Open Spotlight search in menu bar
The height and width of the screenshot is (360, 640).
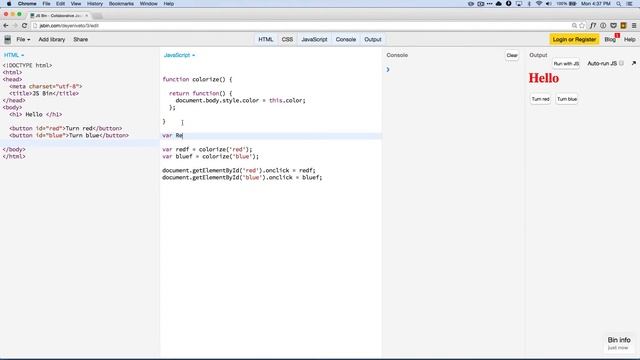pos(619,4)
